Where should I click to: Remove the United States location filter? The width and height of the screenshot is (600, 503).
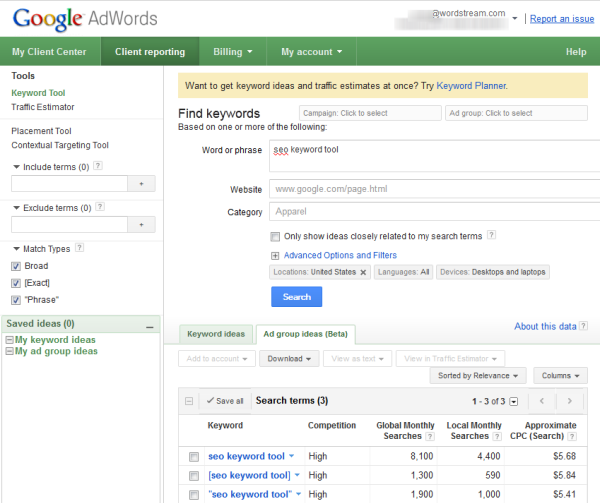(363, 272)
